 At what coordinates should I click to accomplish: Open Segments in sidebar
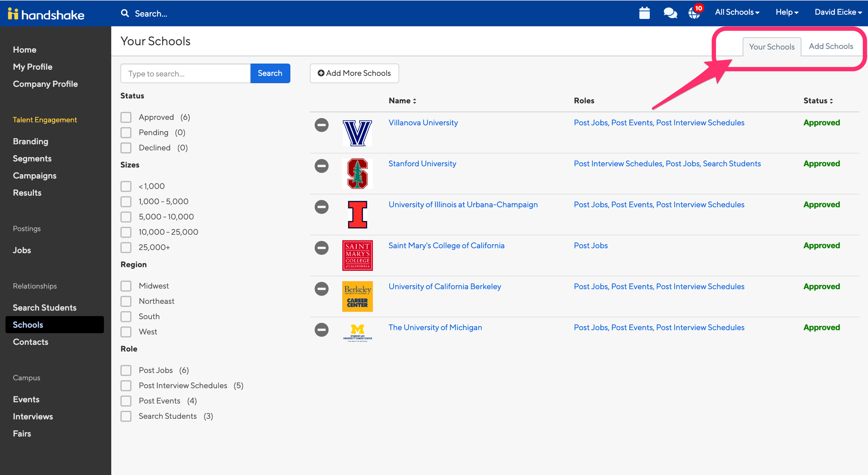pyautogui.click(x=32, y=158)
